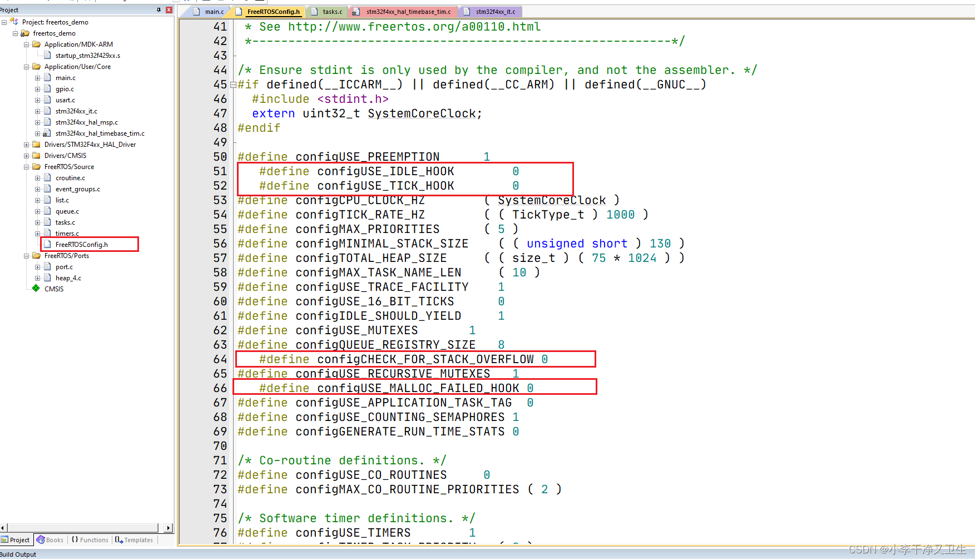This screenshot has width=975, height=560.
Task: Click the Drivers/CMSIS folder icon
Action: click(x=36, y=156)
